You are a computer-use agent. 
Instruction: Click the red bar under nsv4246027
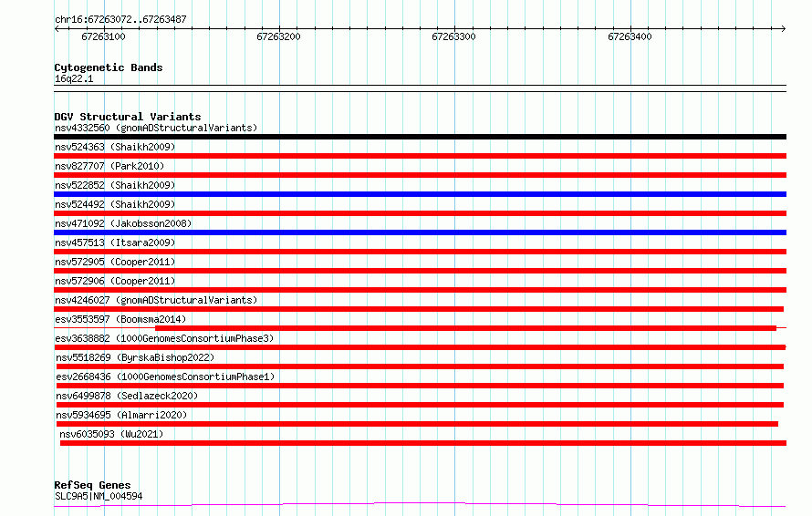tap(419, 309)
